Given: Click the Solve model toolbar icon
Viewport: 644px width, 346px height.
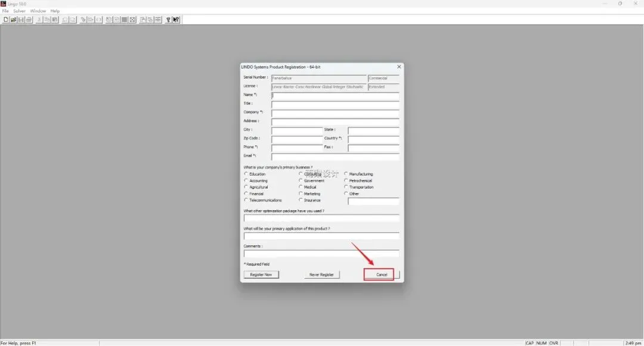Looking at the screenshot, I should pyautogui.click(x=109, y=20).
